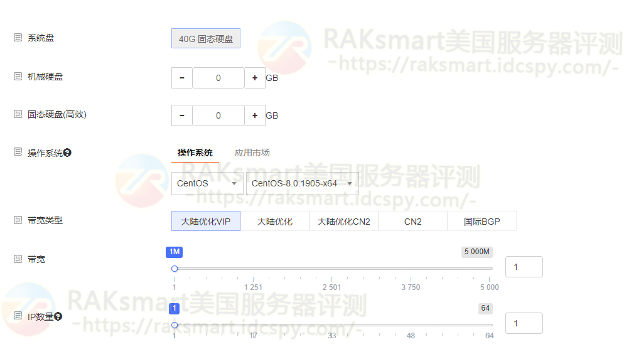624x364 pixels.
Task: Click the list icon beside 系统盘
Action: (x=18, y=38)
